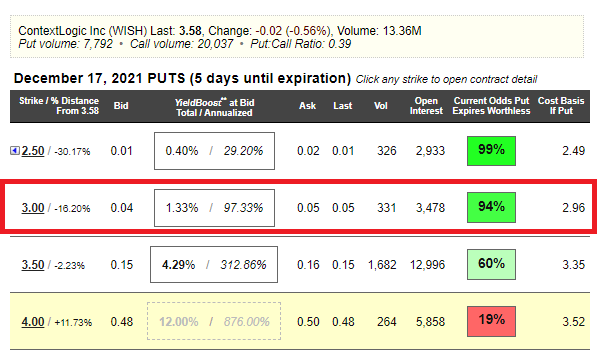Select the greyed 12.00% / 876.00% YieldBoost box

(x=214, y=321)
